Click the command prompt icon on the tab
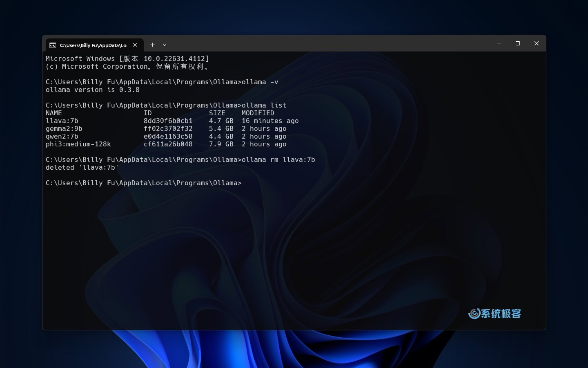Image resolution: width=588 pixels, height=368 pixels. 53,45
